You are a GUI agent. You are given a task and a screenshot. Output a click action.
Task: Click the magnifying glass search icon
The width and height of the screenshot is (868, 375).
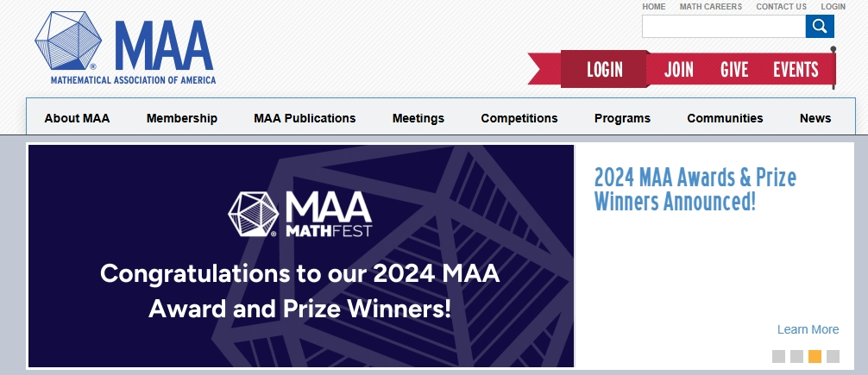tap(820, 26)
